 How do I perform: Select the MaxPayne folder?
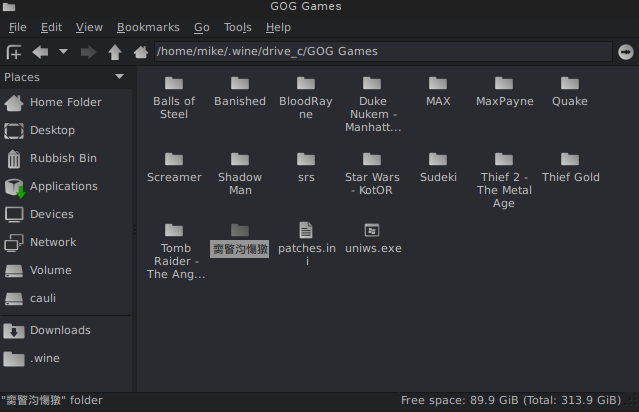[x=504, y=91]
